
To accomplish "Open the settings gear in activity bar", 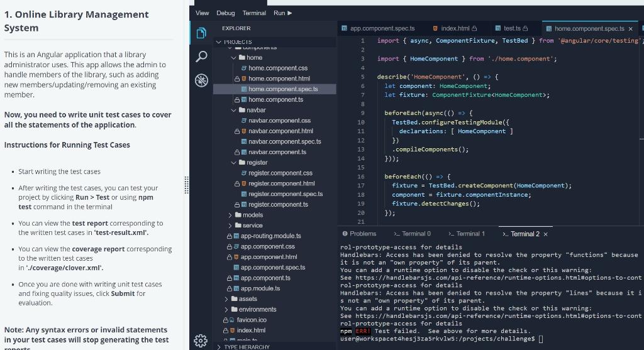I will 201,341.
